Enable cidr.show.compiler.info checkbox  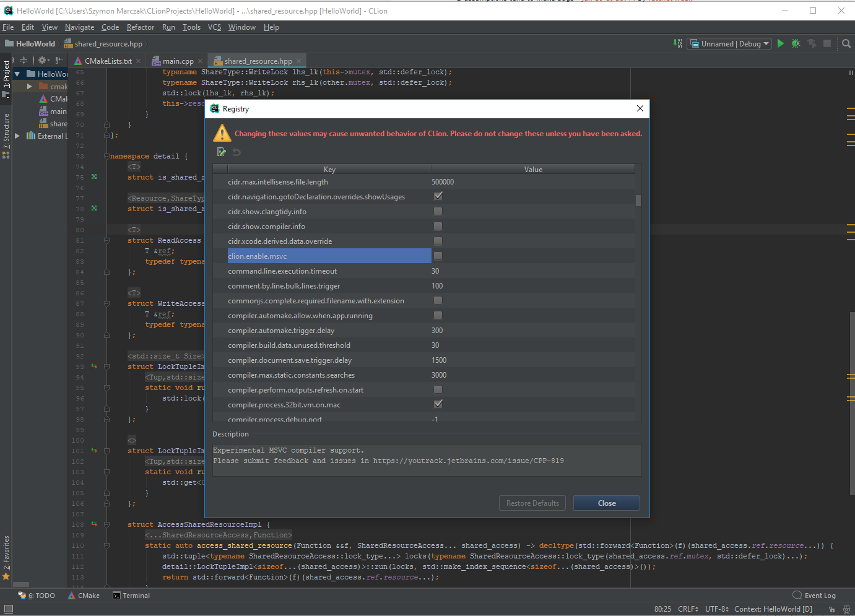(438, 226)
